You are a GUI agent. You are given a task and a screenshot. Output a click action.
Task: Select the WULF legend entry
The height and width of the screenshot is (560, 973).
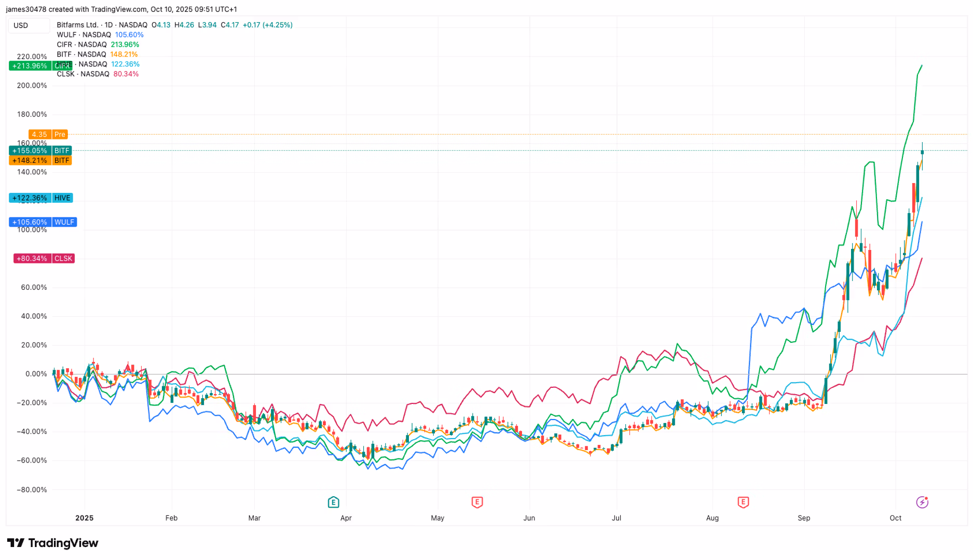(84, 35)
